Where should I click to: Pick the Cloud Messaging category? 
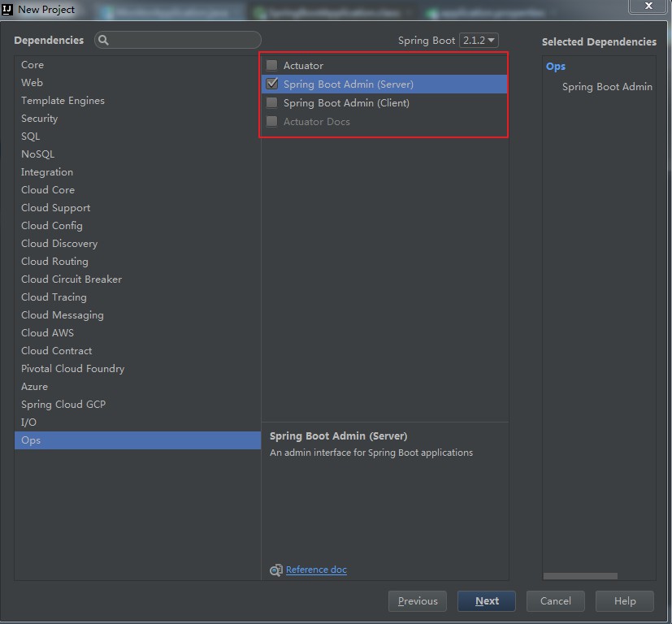tap(137, 315)
